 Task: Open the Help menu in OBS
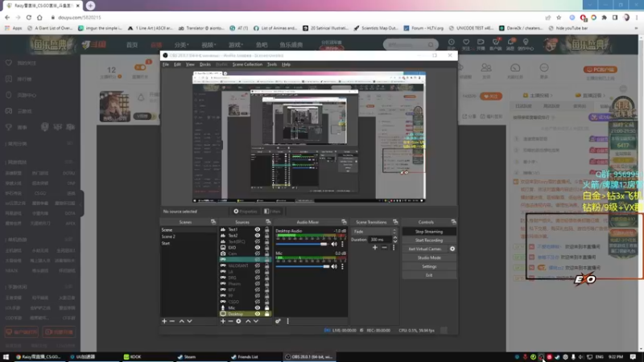[287, 64]
